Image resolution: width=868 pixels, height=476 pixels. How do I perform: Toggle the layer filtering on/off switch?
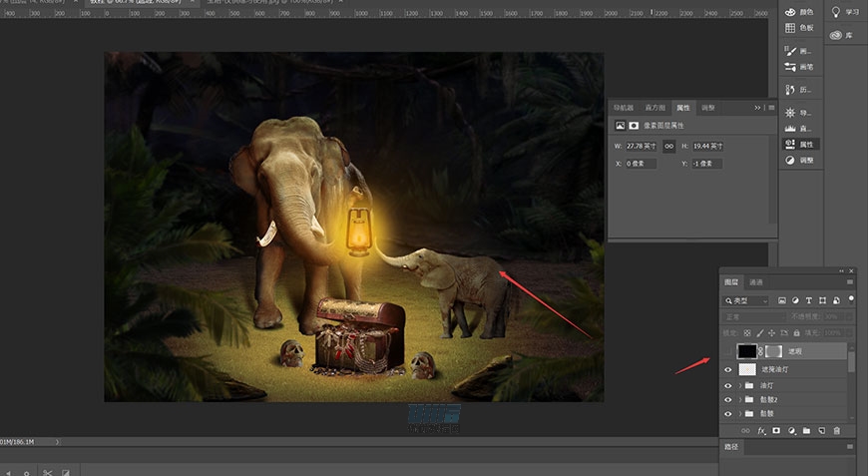tap(851, 299)
